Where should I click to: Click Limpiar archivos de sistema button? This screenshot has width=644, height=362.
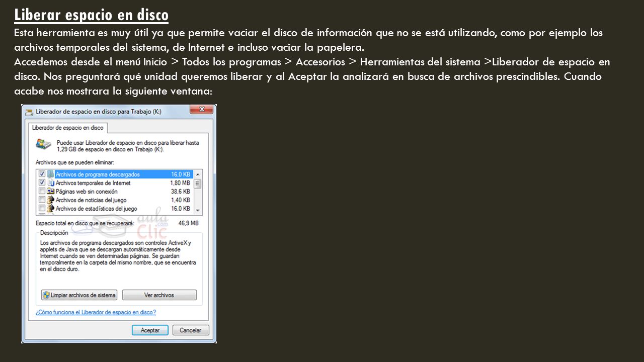point(79,295)
